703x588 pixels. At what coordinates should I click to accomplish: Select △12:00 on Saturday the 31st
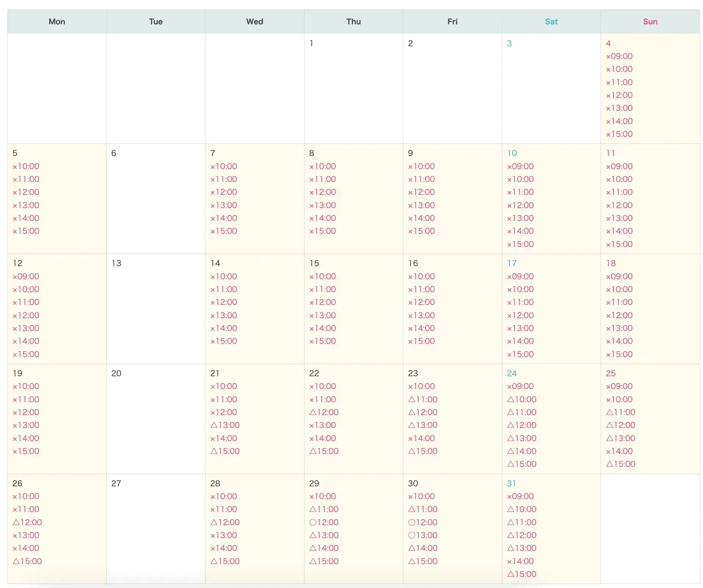pos(521,535)
